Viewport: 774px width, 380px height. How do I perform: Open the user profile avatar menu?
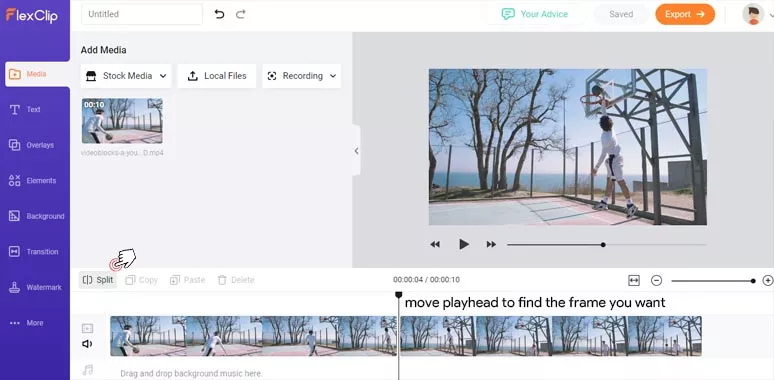pos(753,14)
